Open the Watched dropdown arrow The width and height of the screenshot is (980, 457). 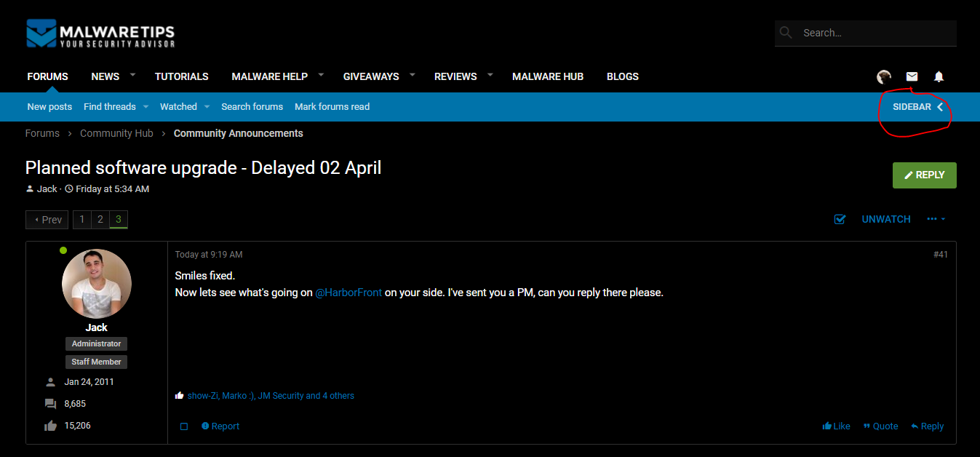click(x=207, y=106)
